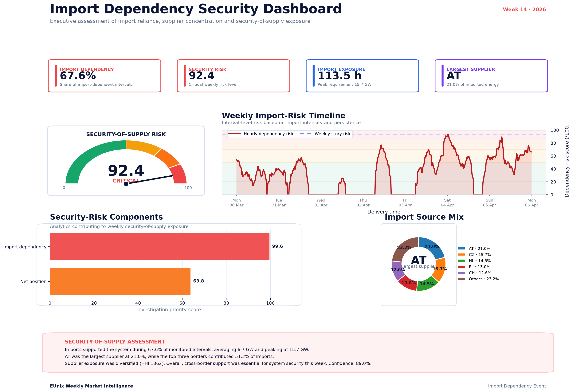The width and height of the screenshot is (573, 392).
Task: Click '21.0% of imported energy' caption
Action: [x=473, y=84]
